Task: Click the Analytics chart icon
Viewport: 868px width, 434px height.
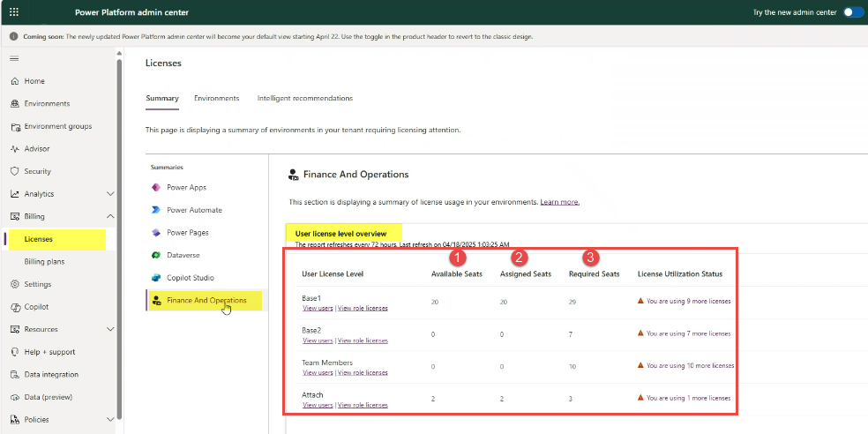Action: [15, 194]
